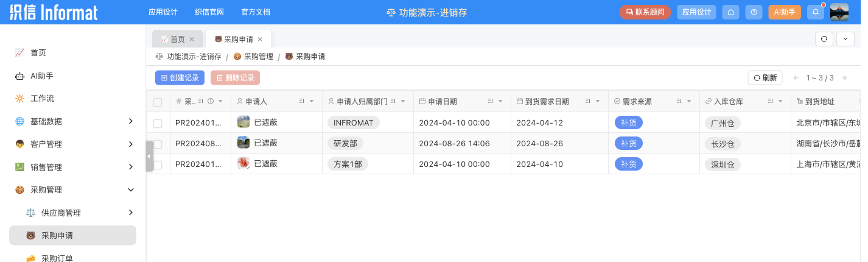Expand the 销售管理 chevron

pyautogui.click(x=130, y=167)
